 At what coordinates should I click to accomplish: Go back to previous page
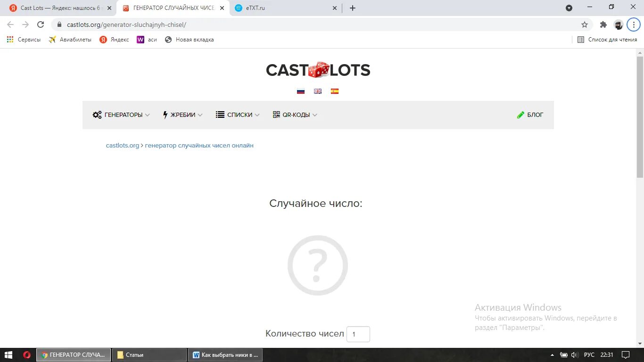pos(10,25)
